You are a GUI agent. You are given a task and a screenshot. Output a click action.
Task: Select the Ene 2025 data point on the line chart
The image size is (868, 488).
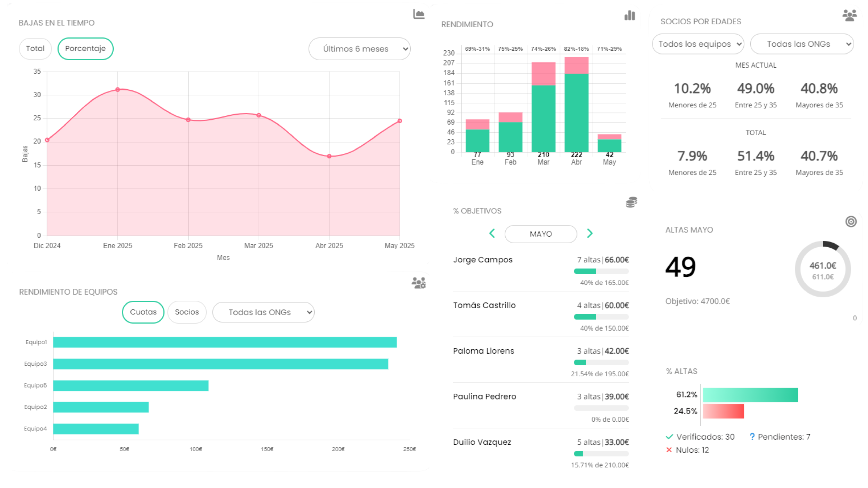click(118, 90)
